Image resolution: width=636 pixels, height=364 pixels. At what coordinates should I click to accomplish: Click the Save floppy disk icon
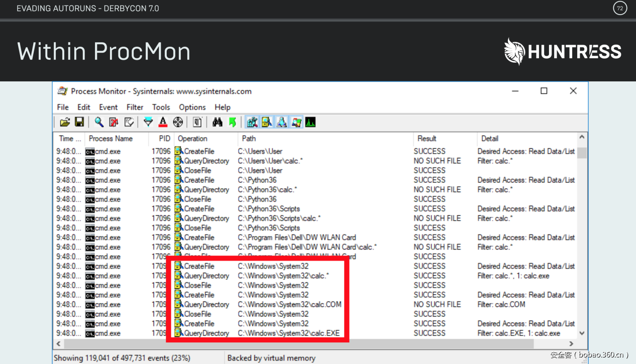(x=79, y=122)
